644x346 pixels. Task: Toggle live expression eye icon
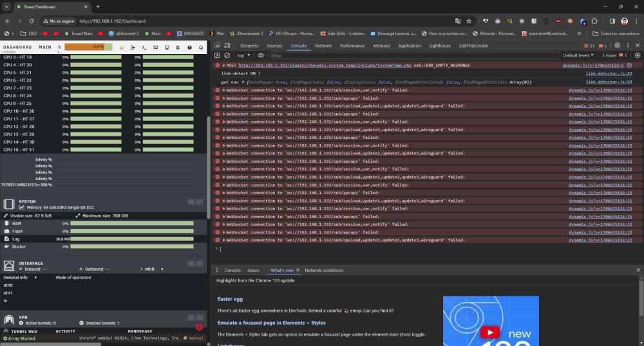coord(261,55)
